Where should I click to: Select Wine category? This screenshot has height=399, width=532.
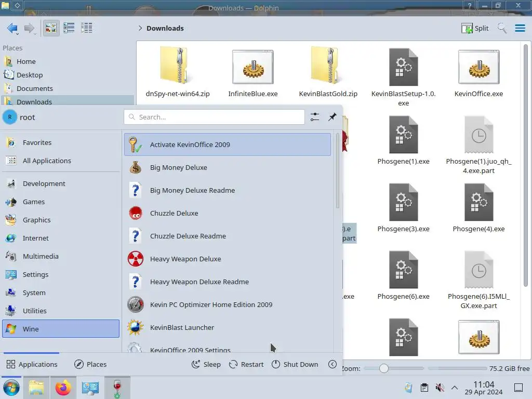coord(61,329)
